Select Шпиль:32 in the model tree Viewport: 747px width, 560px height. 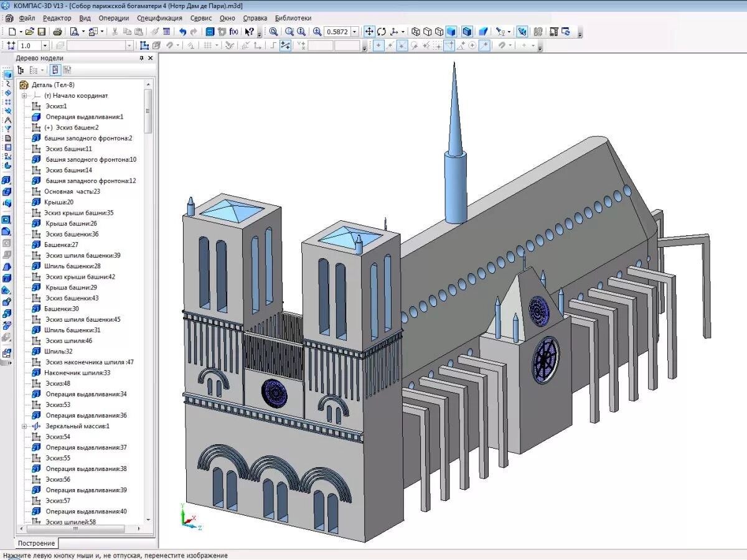[x=59, y=352]
